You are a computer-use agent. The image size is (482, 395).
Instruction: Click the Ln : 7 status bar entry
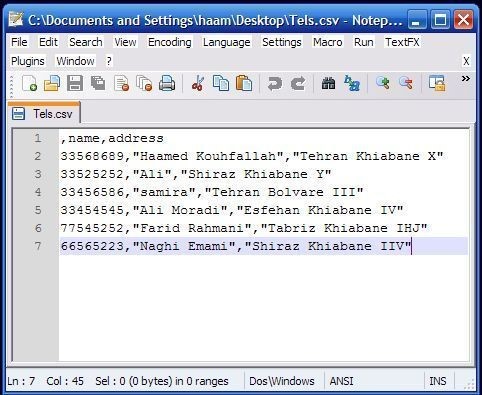[x=21, y=381]
